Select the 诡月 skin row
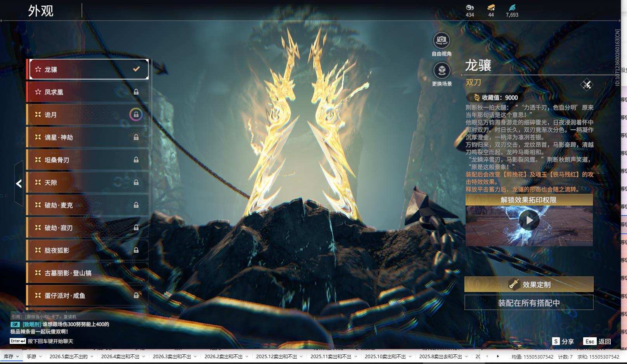627x364 pixels. pyautogui.click(x=87, y=114)
